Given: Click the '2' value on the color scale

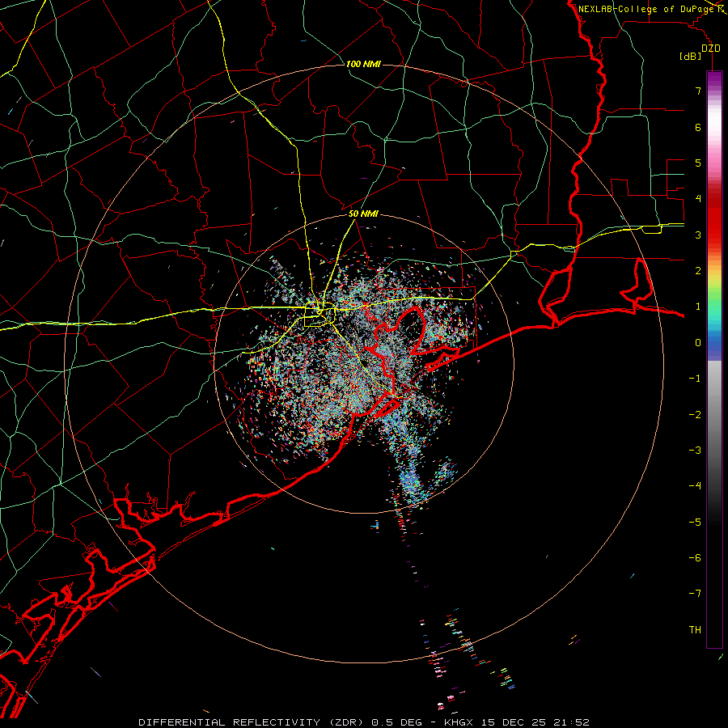Looking at the screenshot, I should click(x=698, y=271).
